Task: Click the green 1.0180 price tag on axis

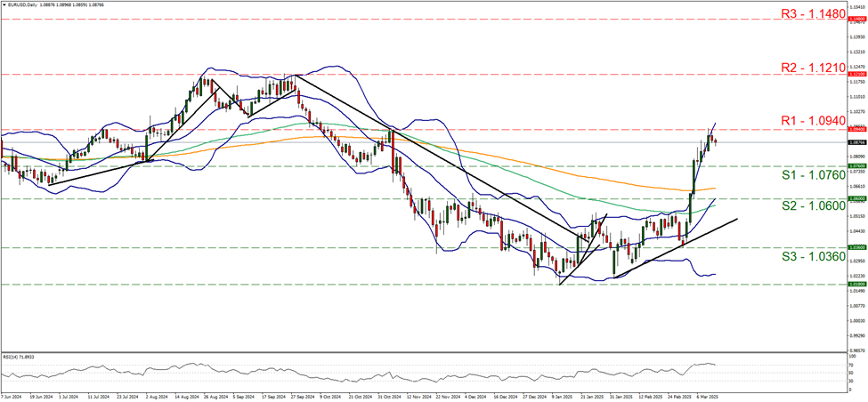Action: (x=856, y=285)
